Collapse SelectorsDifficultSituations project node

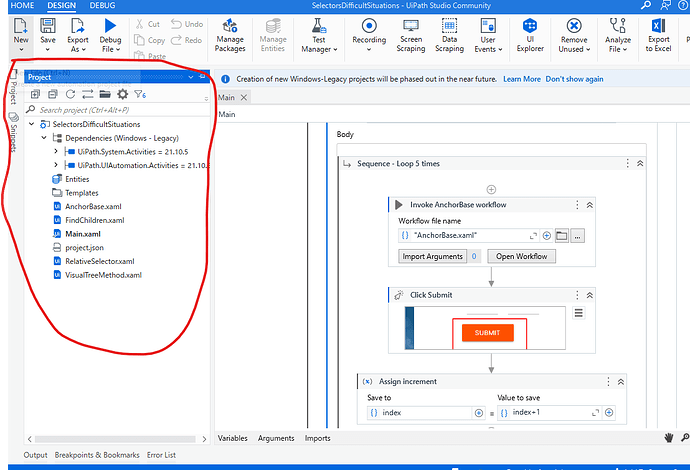coord(31,124)
